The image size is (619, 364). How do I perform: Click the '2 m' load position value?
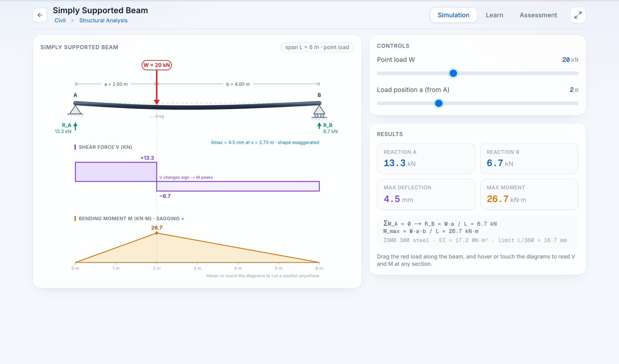pos(574,90)
